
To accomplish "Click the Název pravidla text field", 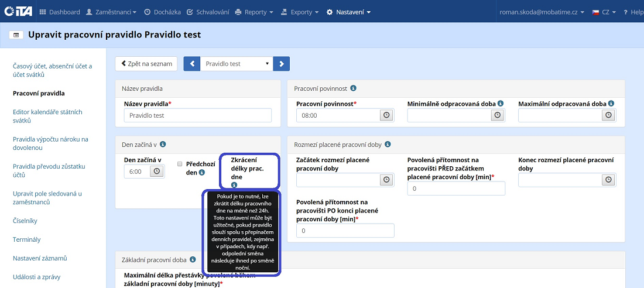I will [198, 115].
